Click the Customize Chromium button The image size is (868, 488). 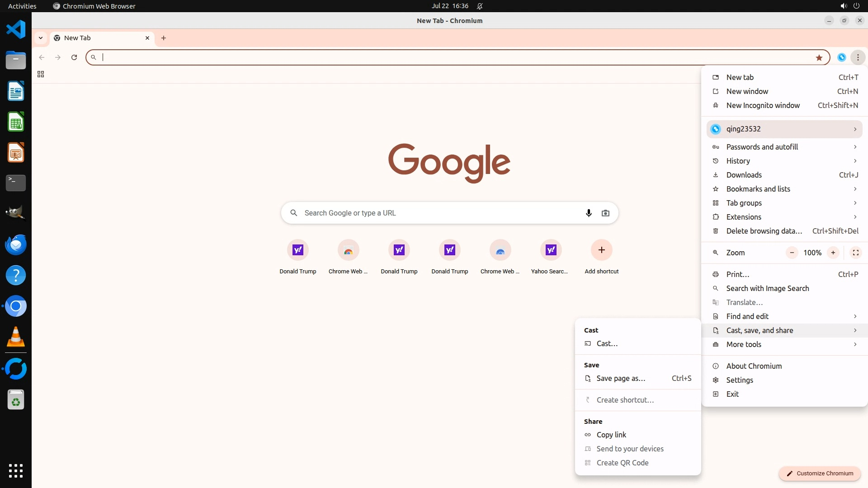tap(819, 473)
